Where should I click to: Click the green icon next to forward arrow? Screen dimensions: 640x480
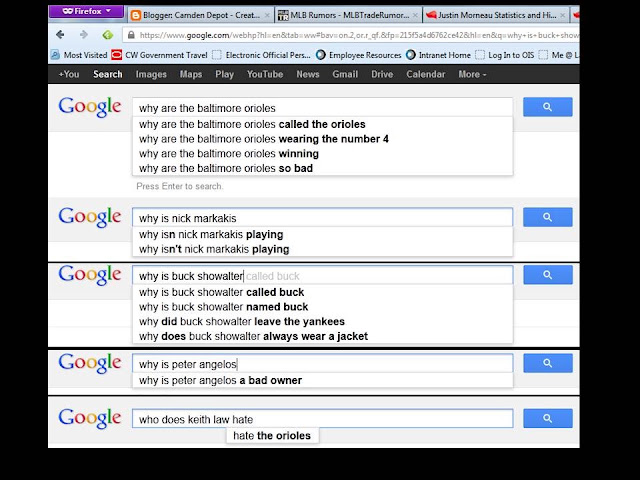point(108,35)
